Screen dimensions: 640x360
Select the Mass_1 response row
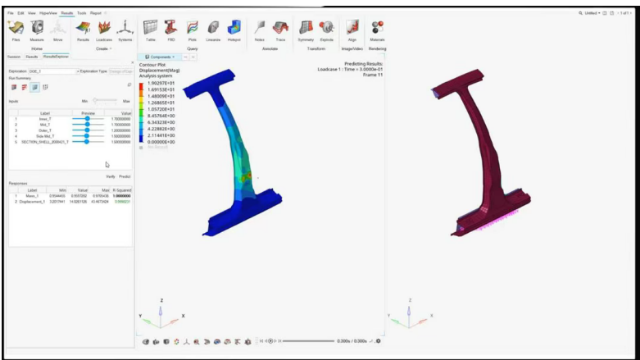coord(70,196)
